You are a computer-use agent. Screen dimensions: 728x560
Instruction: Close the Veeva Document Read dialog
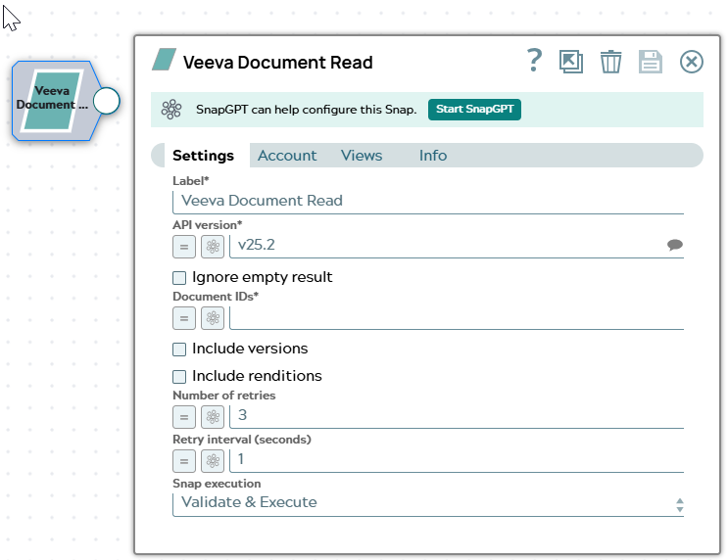pos(692,62)
